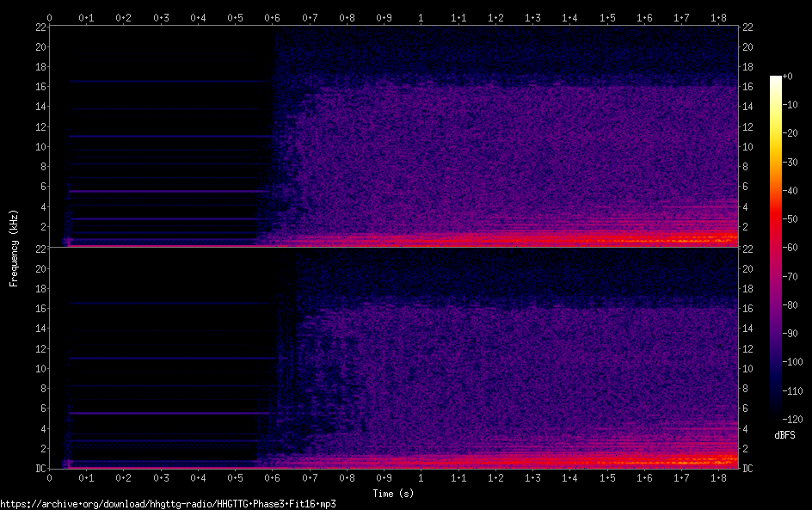Image resolution: width=812 pixels, height=510 pixels.
Task: Click the 10 kHz tick on the lower-left frequency axis
Action: pyautogui.click(x=39, y=368)
